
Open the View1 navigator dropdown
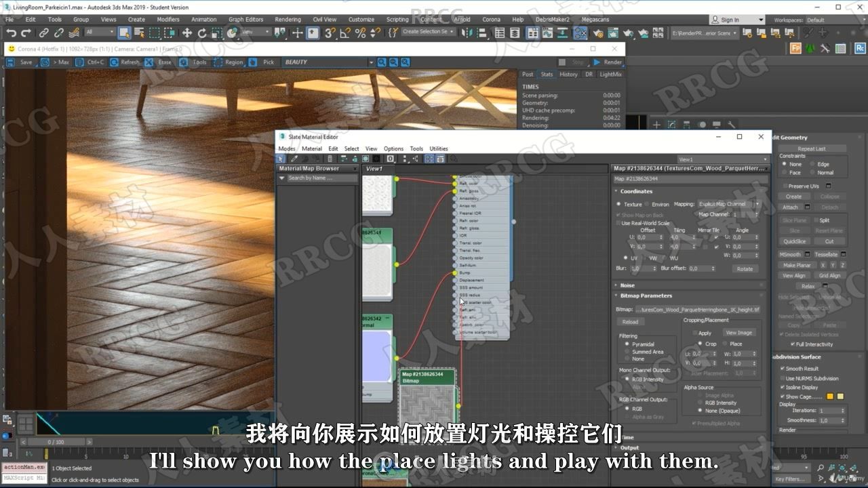click(x=723, y=159)
